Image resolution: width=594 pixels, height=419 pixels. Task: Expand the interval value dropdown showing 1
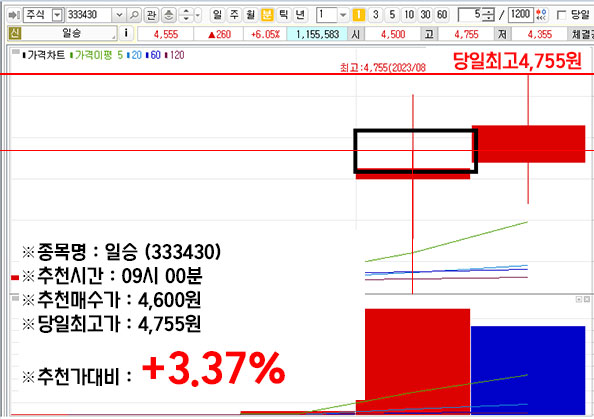click(343, 15)
